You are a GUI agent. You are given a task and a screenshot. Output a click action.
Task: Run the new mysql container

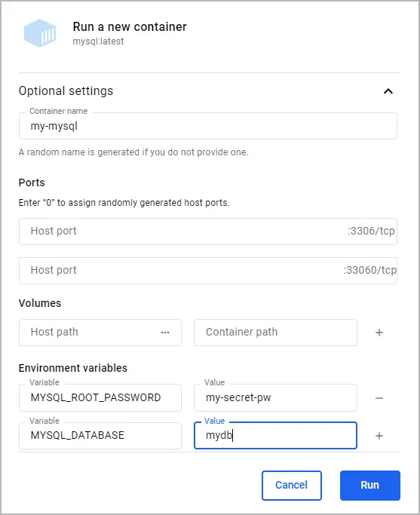(369, 485)
